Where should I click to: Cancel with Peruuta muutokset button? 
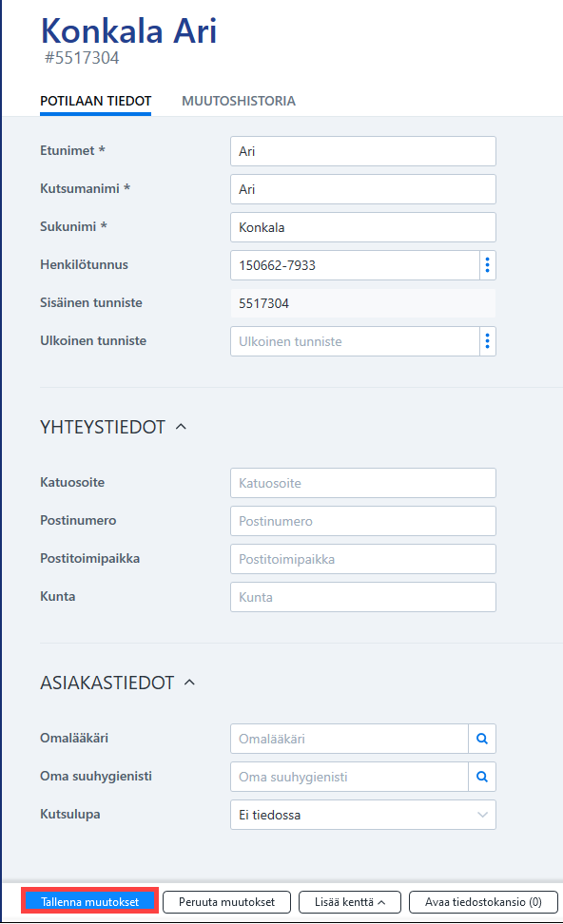227,901
